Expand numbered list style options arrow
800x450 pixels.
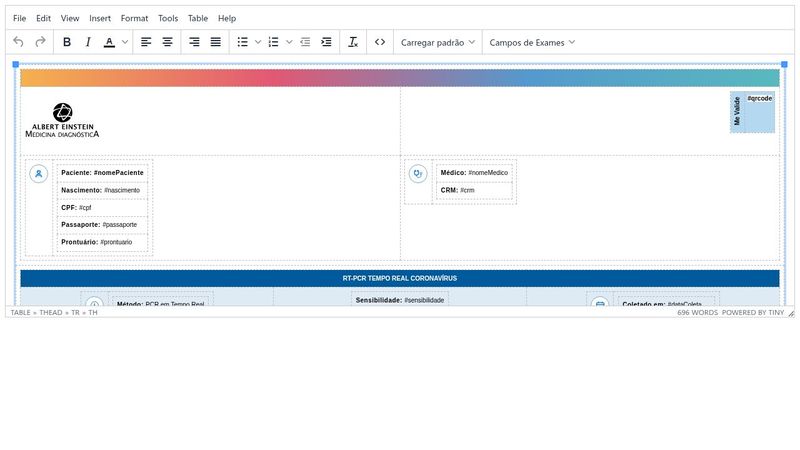(x=289, y=42)
